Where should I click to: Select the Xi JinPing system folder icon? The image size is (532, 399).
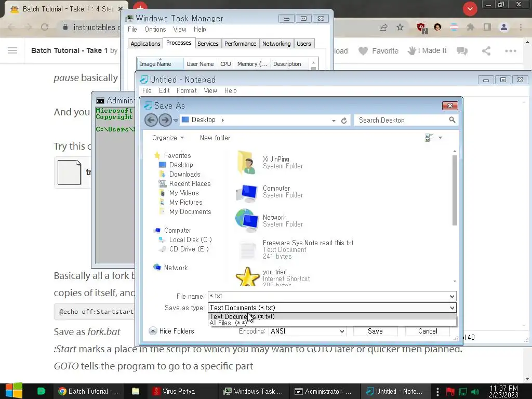tap(247, 163)
